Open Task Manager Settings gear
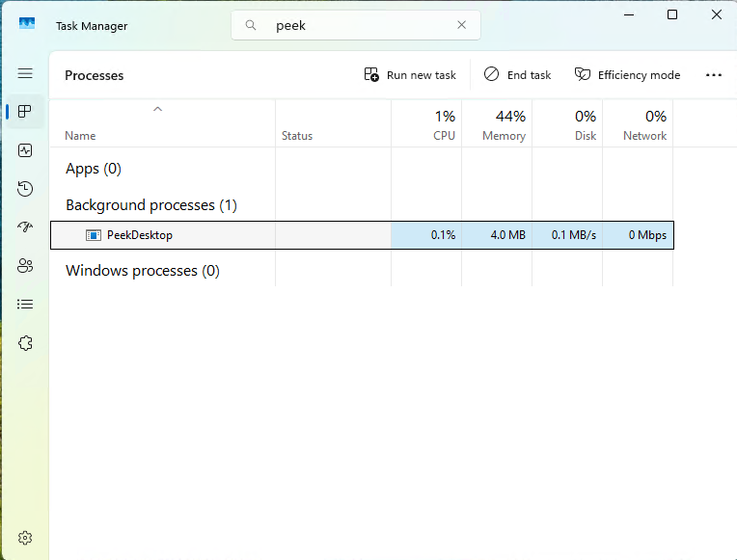This screenshot has width=737, height=560. [x=26, y=537]
